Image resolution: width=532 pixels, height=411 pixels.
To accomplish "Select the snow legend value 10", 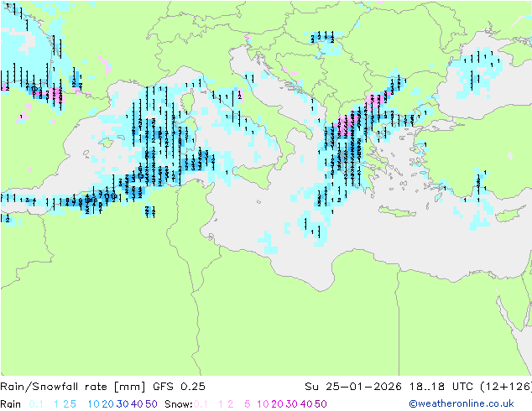I will coord(263,404).
